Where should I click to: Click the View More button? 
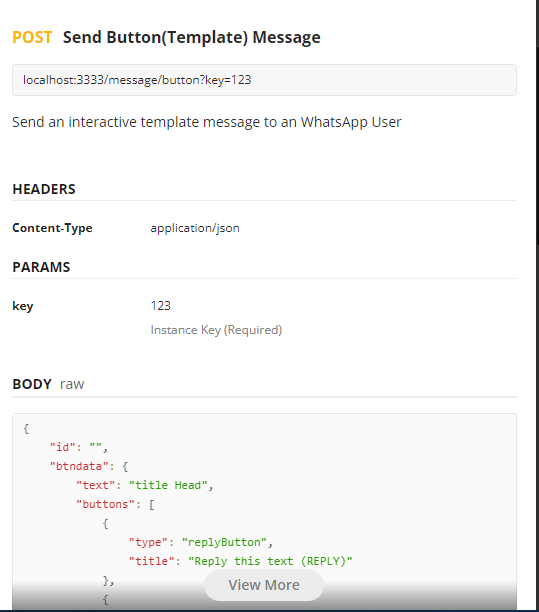click(264, 585)
